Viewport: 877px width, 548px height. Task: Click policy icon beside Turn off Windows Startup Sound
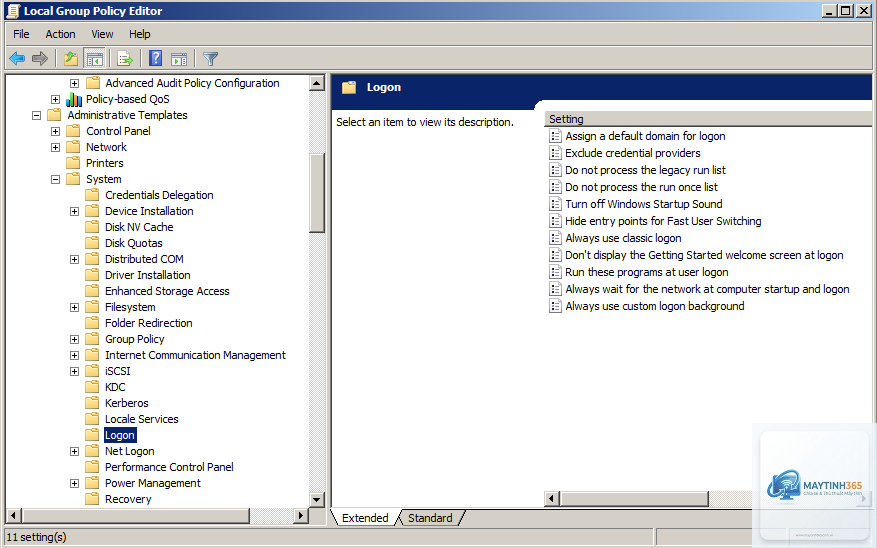(555, 204)
